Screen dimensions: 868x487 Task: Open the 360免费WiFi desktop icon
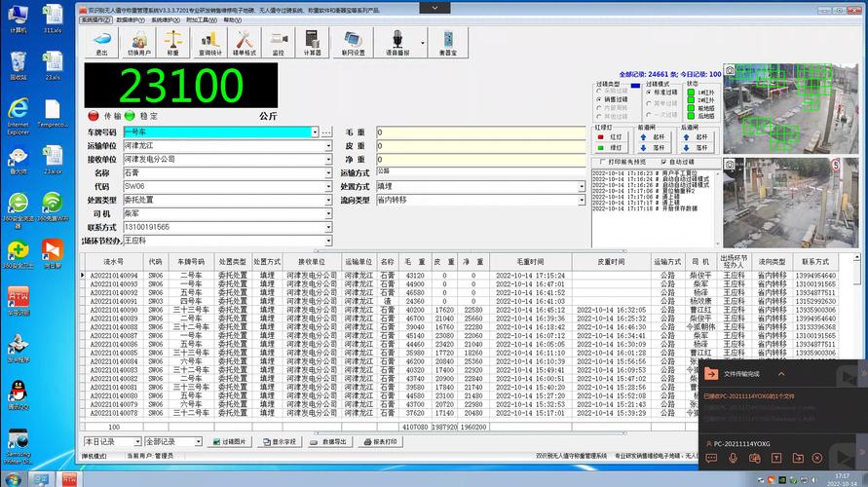point(53,206)
